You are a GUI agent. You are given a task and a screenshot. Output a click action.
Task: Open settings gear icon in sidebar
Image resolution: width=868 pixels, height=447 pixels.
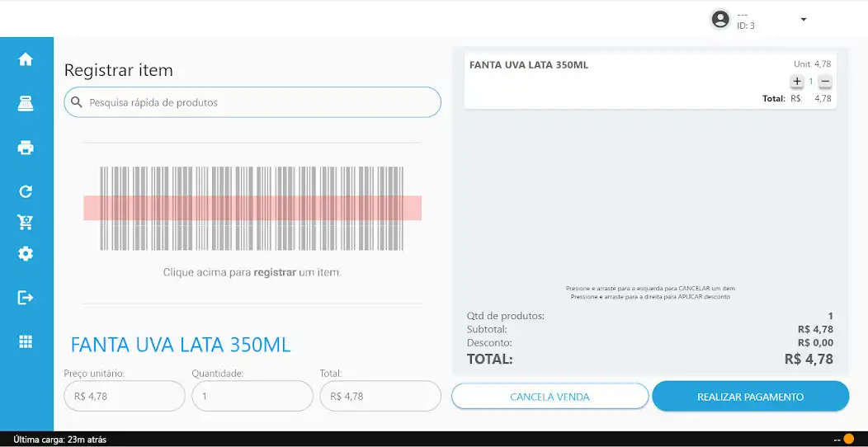pos(26,254)
